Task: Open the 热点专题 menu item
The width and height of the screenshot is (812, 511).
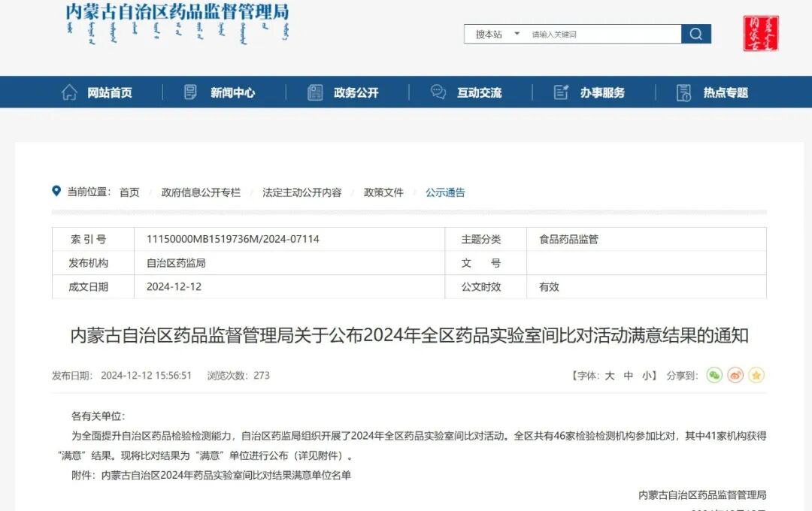Action: tap(726, 92)
